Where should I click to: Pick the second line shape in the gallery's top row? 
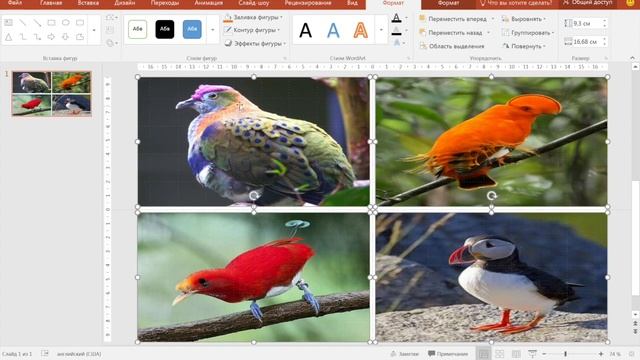point(37,22)
